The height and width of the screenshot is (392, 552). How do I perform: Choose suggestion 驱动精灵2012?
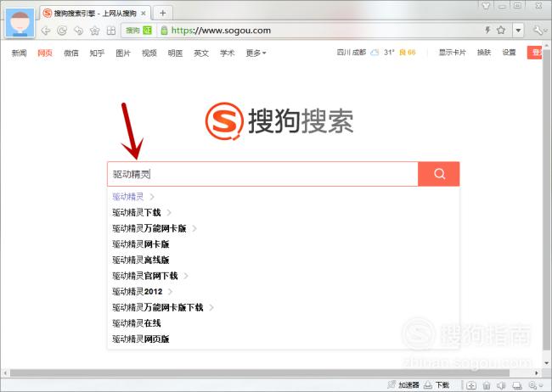tap(138, 292)
